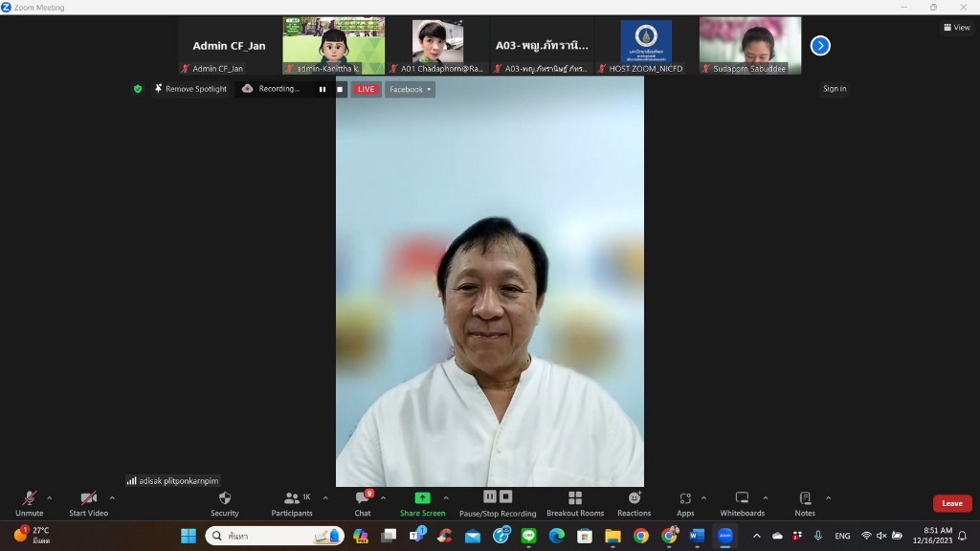Open Whiteboards

(x=743, y=503)
